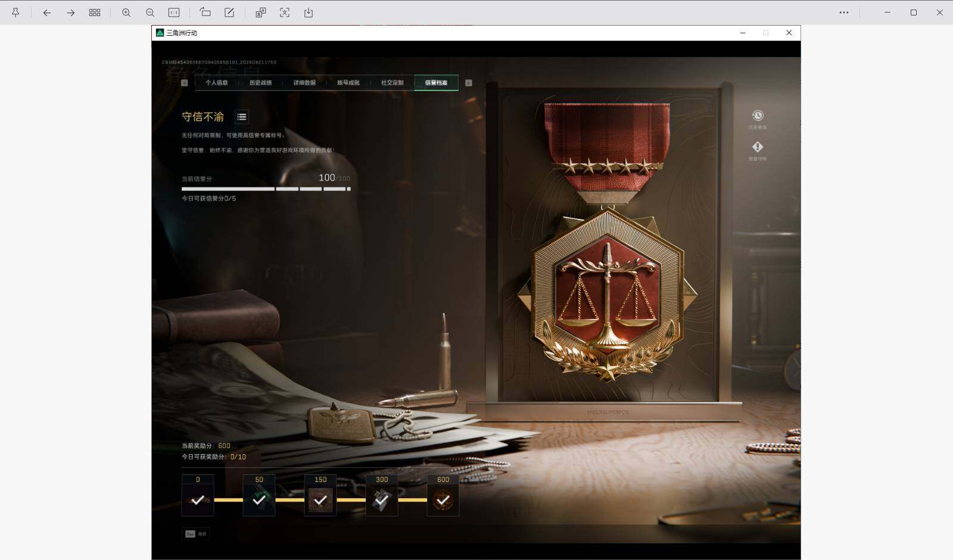Open the edit image pencil icon
Screen dimensions: 953x560
coord(229,12)
